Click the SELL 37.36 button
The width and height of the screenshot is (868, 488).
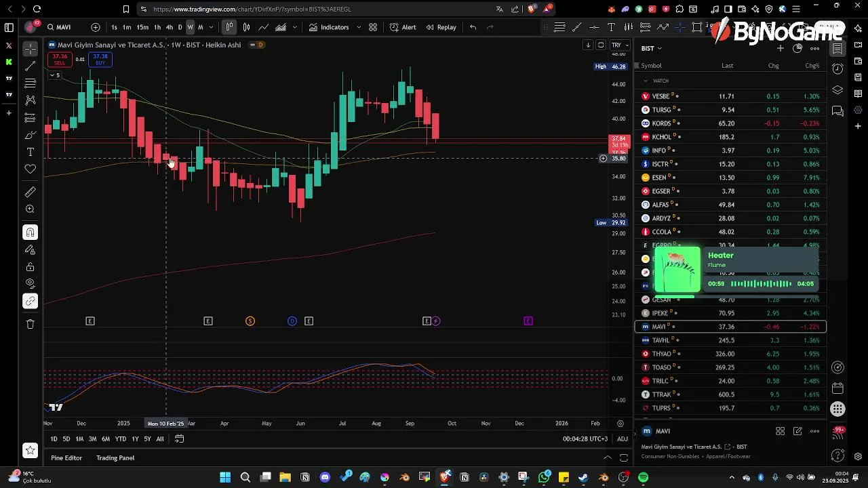tap(60, 60)
